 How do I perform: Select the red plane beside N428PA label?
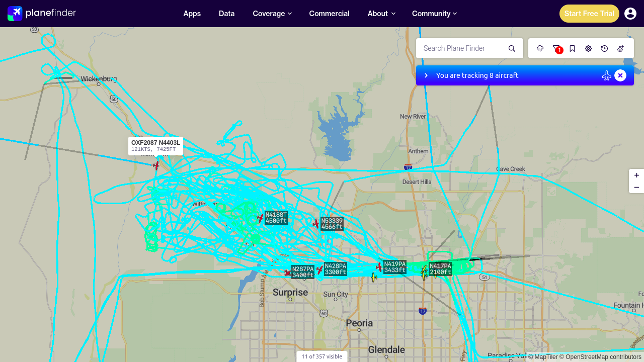[x=319, y=270]
